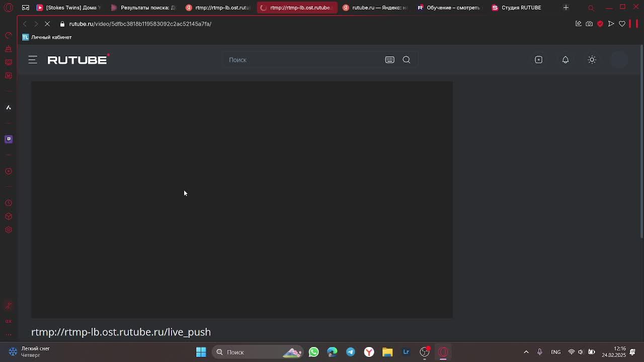Image resolution: width=644 pixels, height=362 pixels.
Task: Open Yandex Browser from the taskbar
Action: (369, 352)
